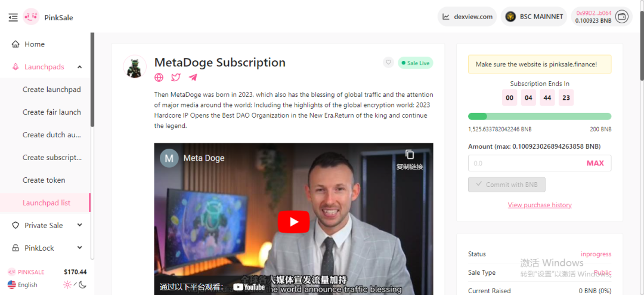This screenshot has height=295, width=644.
Task: Click the subscription progress bar
Action: pyautogui.click(x=540, y=116)
